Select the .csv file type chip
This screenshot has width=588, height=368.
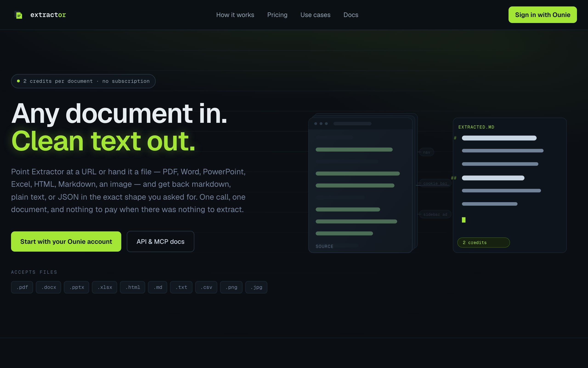coord(206,287)
